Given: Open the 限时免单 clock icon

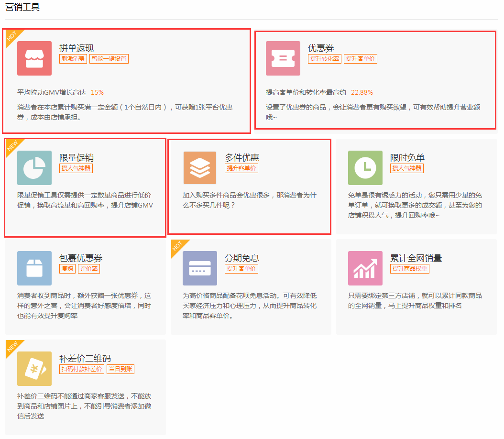Looking at the screenshot, I should pyautogui.click(x=365, y=168).
